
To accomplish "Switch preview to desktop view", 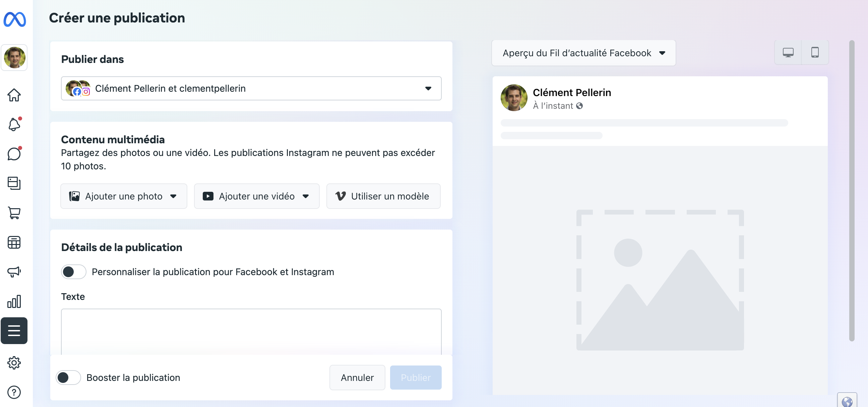I will click(788, 53).
